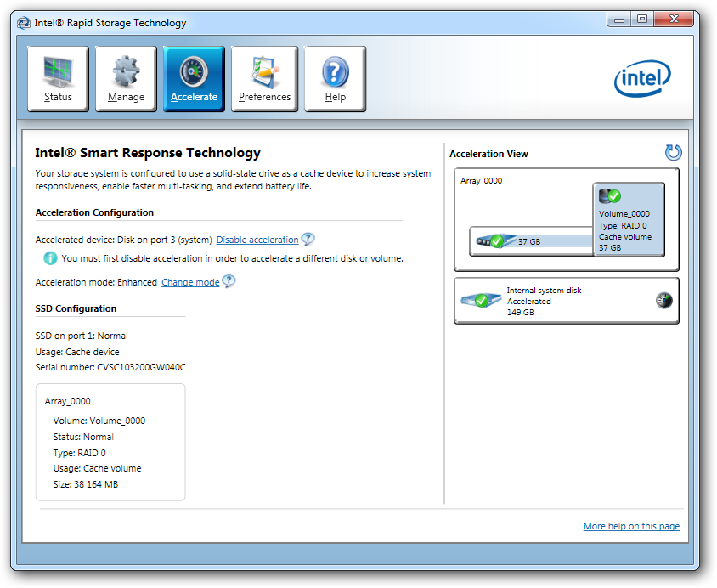Click 'Type: RAID 0' in SSD array box

(80, 453)
